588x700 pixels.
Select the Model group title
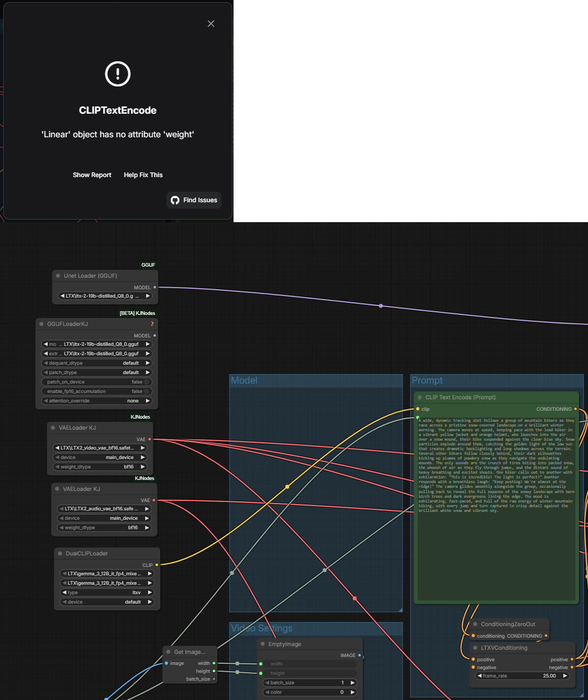[x=244, y=380]
